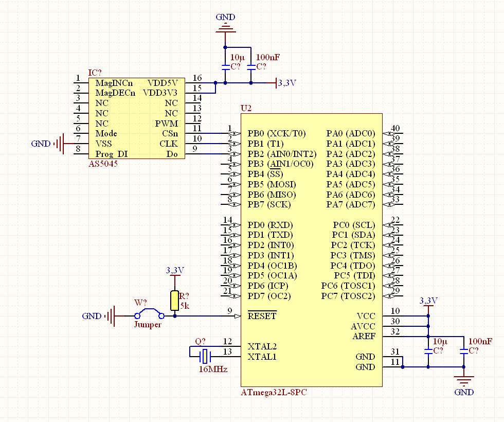
Task: Click the 'PB5 (MOSI)' pin label
Action: 272,185
